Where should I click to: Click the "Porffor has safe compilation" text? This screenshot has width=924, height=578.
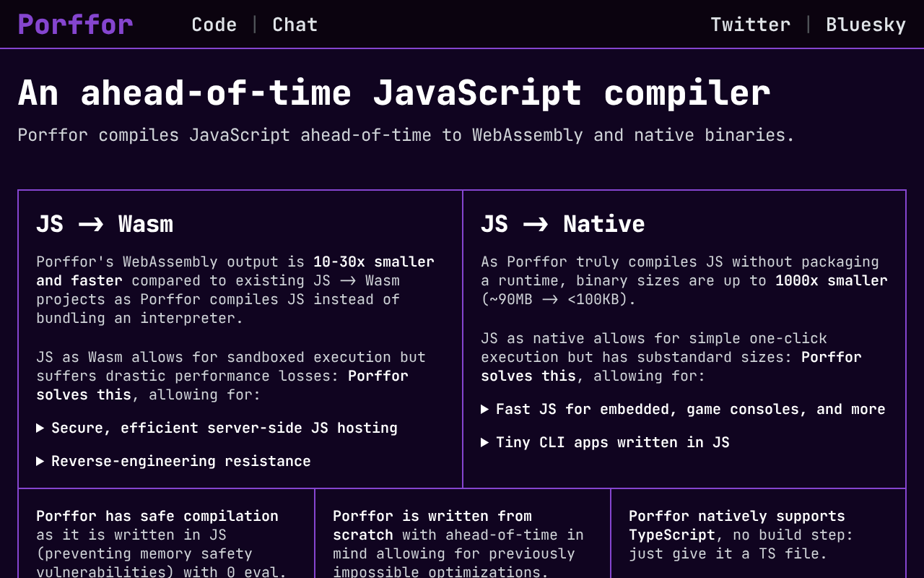[157, 516]
